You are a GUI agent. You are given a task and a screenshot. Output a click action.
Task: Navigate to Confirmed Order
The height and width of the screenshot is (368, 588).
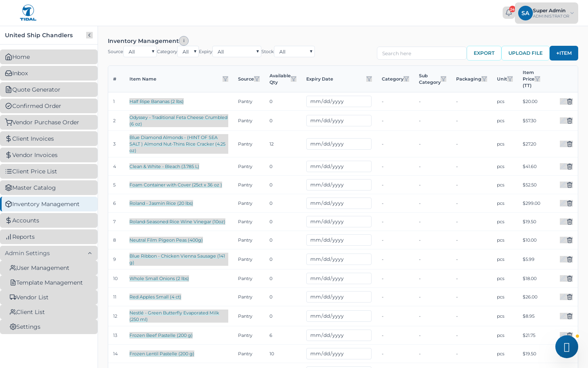click(x=49, y=106)
